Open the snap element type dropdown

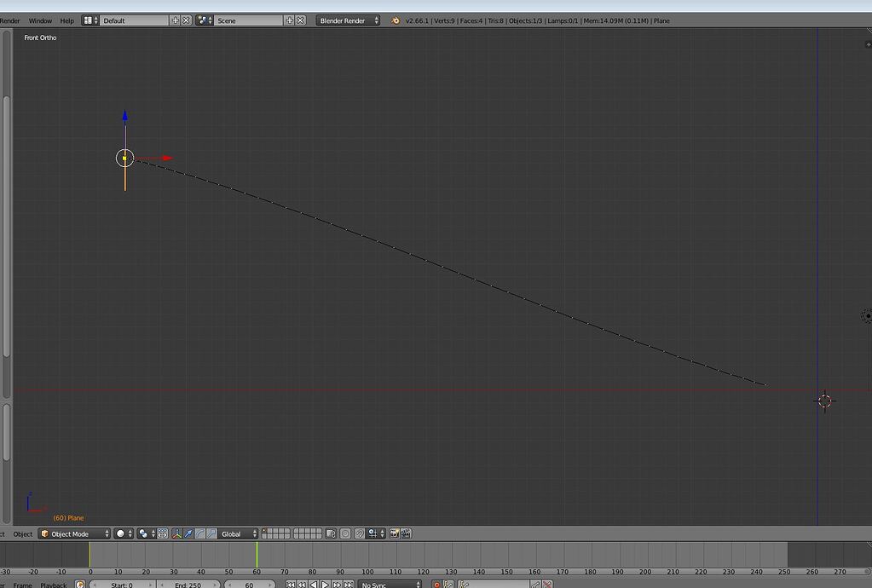point(376,534)
